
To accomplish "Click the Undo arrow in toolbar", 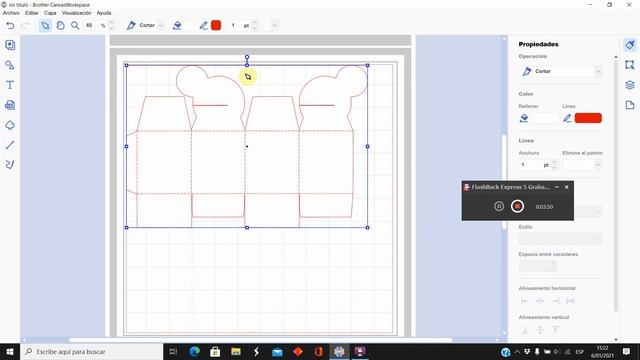I will [x=10, y=25].
